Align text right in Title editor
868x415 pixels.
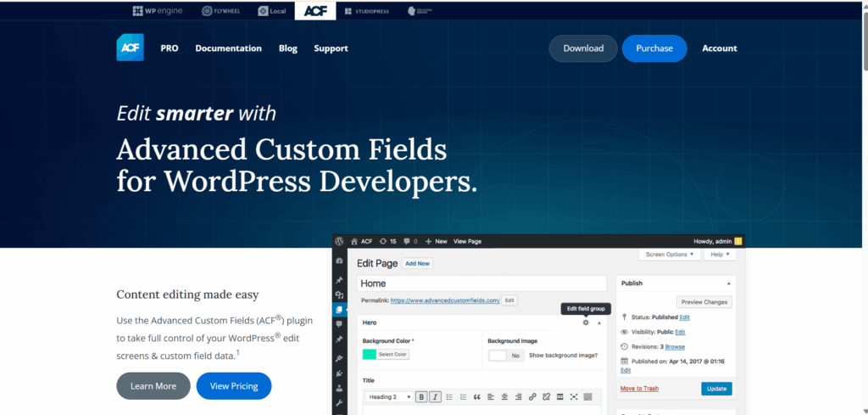[518, 396]
